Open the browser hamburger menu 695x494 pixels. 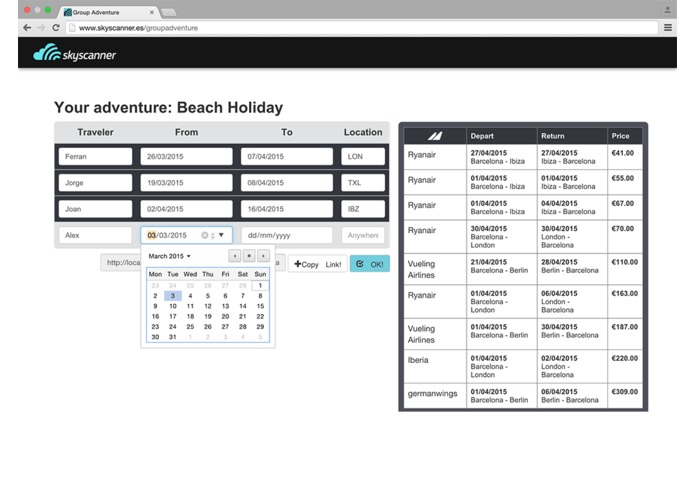pyautogui.click(x=668, y=27)
